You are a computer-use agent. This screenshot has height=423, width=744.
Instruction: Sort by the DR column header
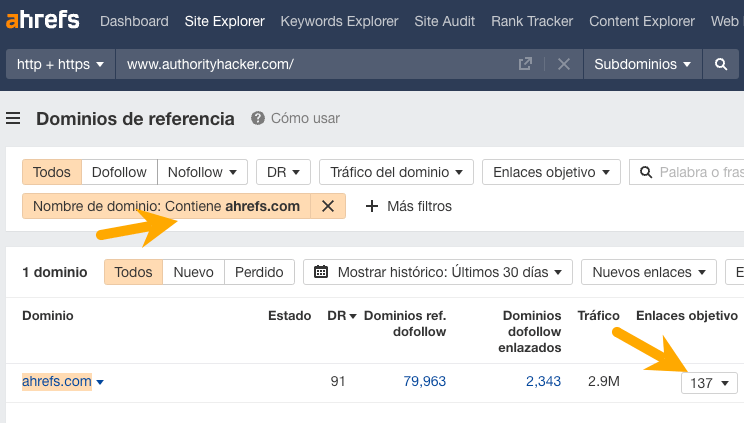coord(342,316)
